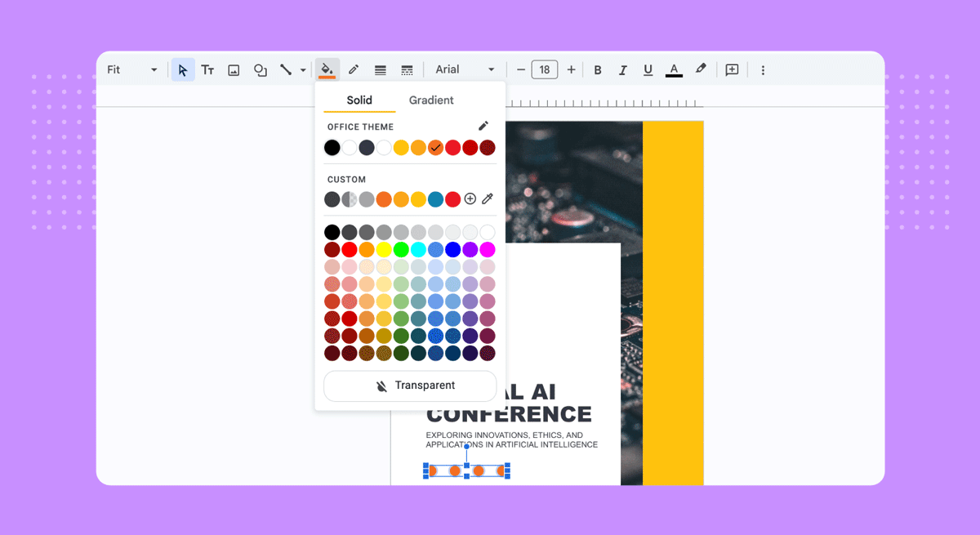Image resolution: width=980 pixels, height=535 pixels.
Task: Click the border weight icon
Action: point(380,70)
